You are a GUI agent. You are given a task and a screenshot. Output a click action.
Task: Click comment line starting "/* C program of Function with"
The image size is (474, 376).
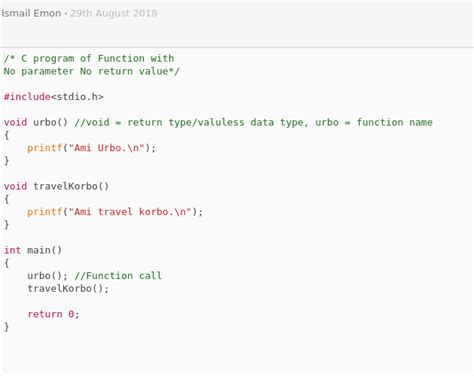click(89, 58)
